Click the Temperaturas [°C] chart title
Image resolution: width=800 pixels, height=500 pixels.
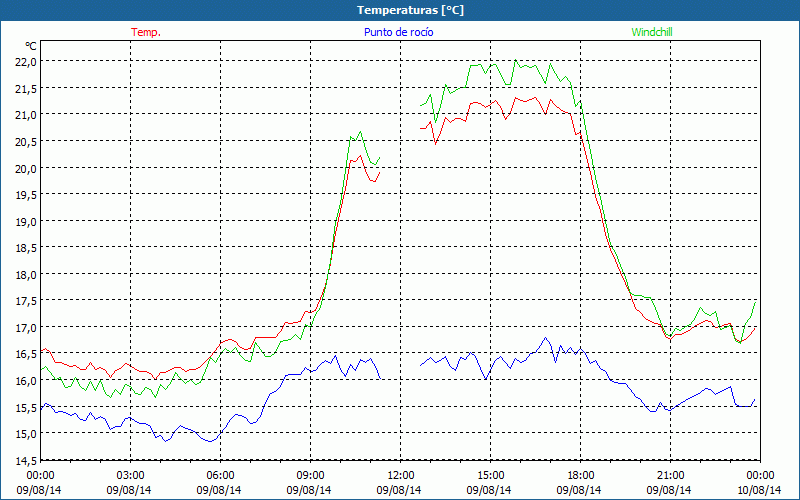point(410,10)
